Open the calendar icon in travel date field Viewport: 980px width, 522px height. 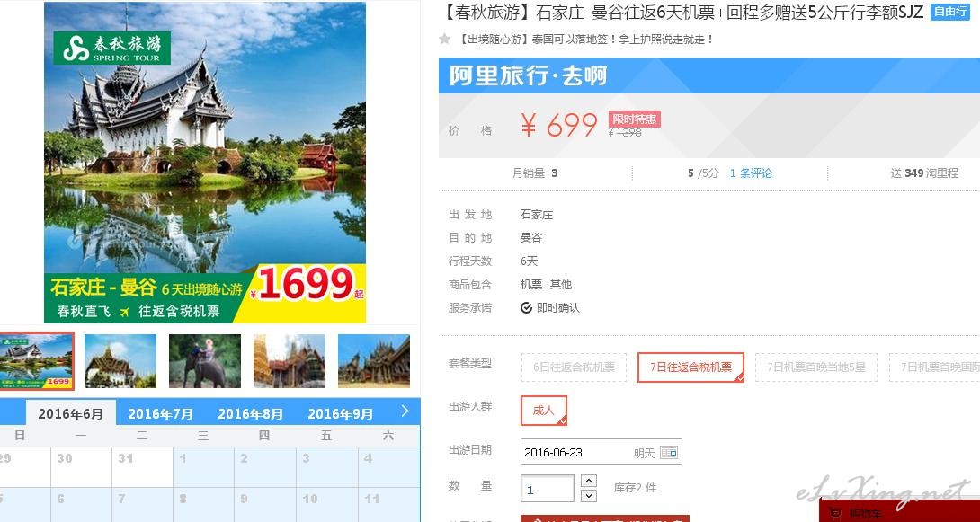(x=669, y=453)
